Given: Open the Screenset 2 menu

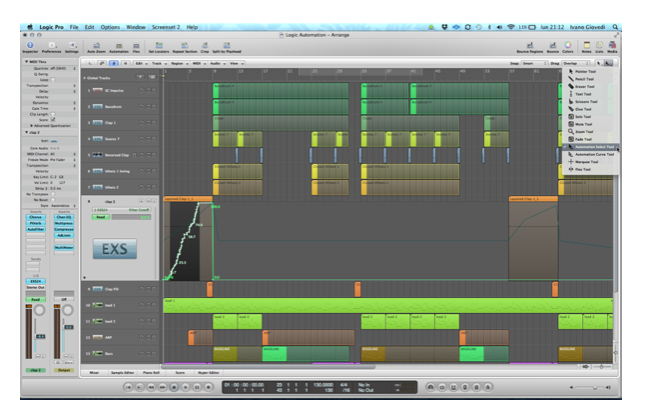Looking at the screenshot, I should click(x=166, y=27).
